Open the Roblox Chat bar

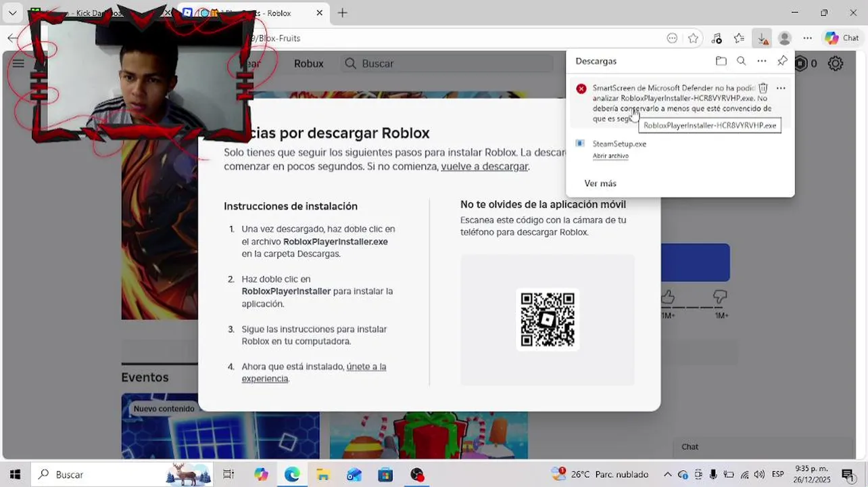[x=763, y=447]
